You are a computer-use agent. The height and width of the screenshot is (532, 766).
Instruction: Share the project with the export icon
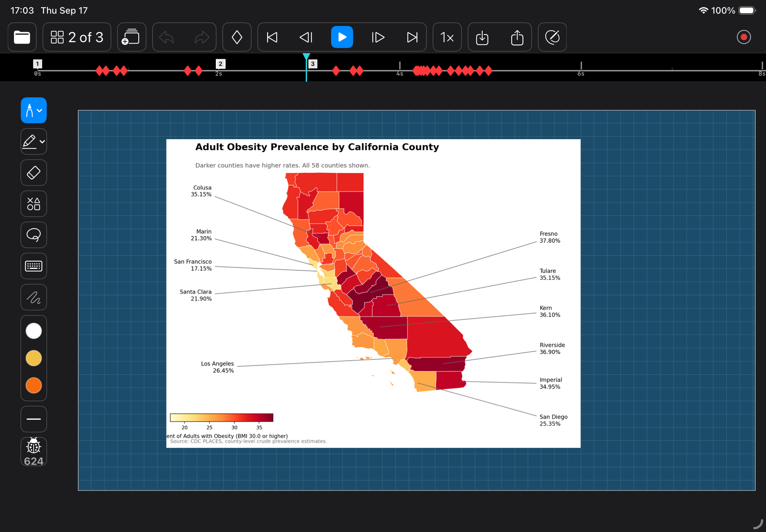tap(517, 37)
